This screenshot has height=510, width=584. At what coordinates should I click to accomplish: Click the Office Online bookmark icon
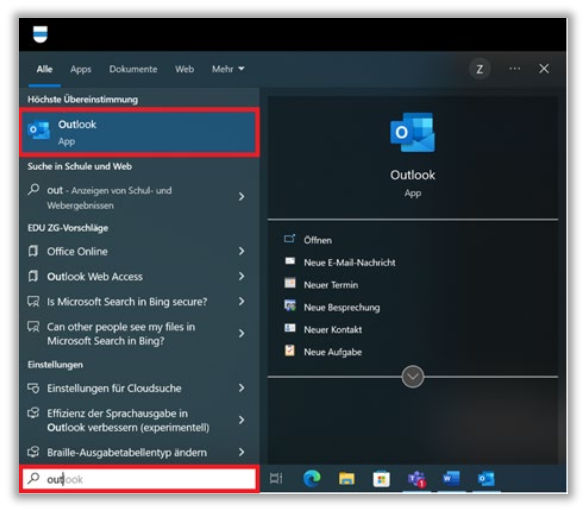(33, 251)
